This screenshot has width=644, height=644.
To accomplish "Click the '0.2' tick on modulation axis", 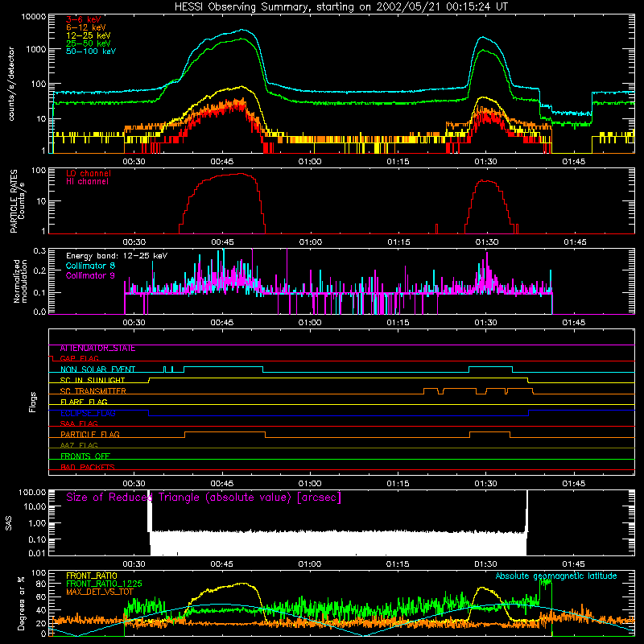I will coord(39,270).
